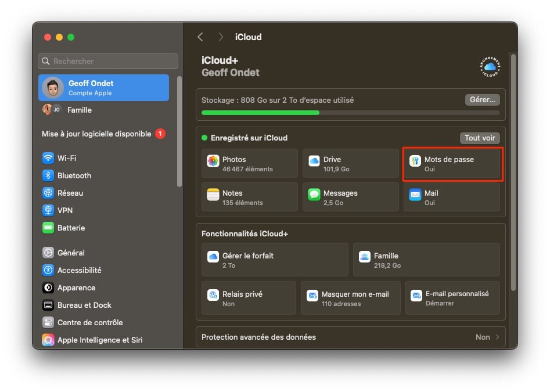Image resolution: width=550 pixels, height=392 pixels.
Task: Click the Mots de passe keys icon
Action: (x=415, y=161)
